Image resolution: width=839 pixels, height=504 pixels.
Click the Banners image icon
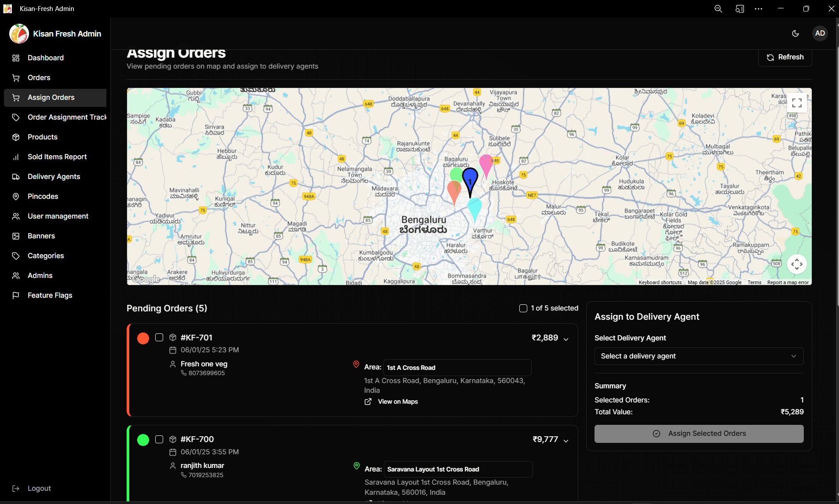coord(16,236)
